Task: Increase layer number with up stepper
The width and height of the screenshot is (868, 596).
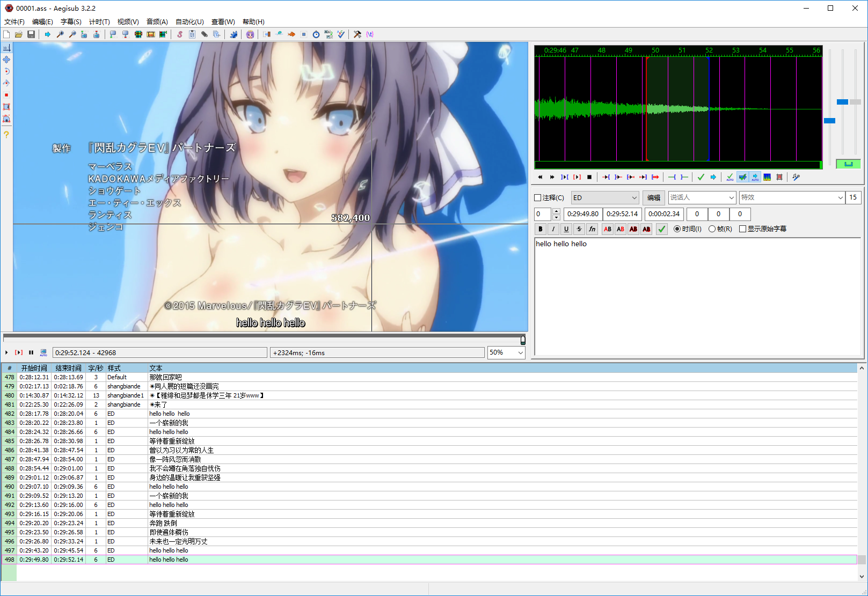Action: click(556, 211)
